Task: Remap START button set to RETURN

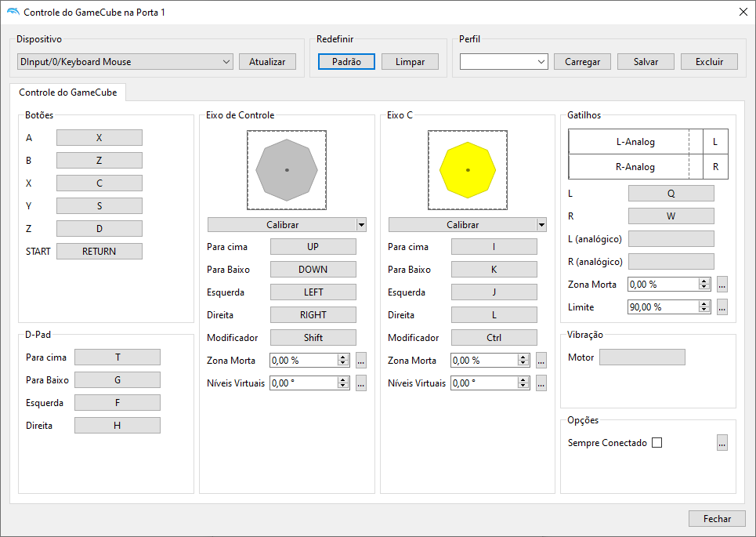Action: [x=99, y=251]
